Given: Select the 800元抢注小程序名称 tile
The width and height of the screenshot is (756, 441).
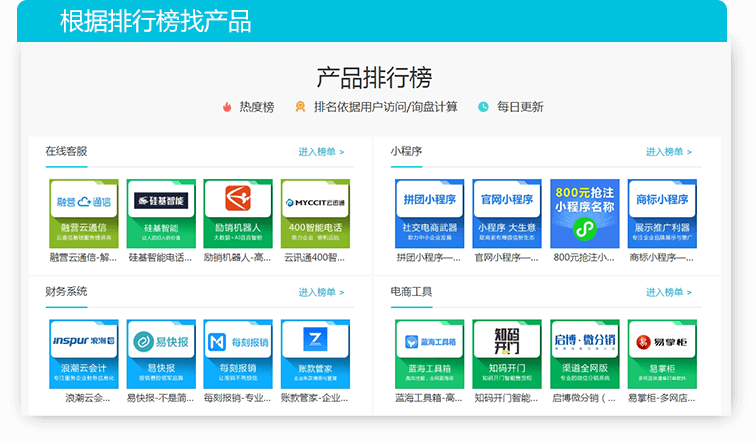Looking at the screenshot, I should (585, 213).
